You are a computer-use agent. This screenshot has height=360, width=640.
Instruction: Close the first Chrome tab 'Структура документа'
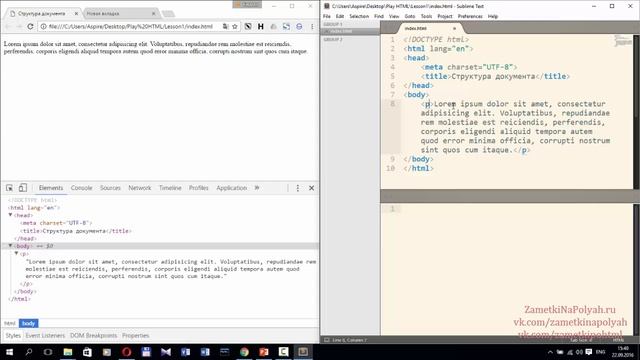(x=76, y=13)
